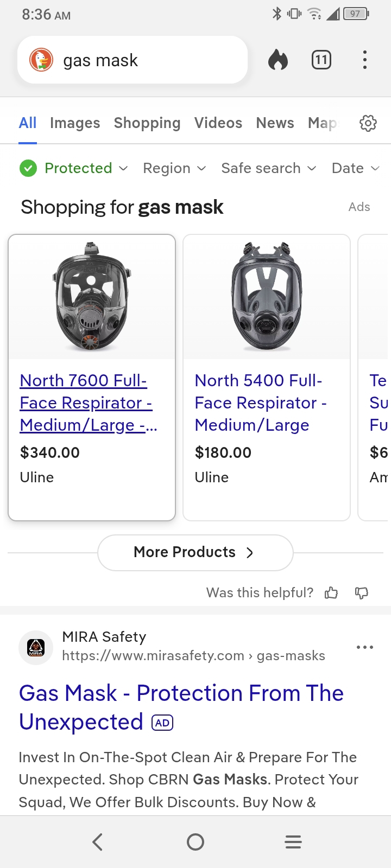
Task: Open the Date filter dropdown
Action: [x=355, y=168]
